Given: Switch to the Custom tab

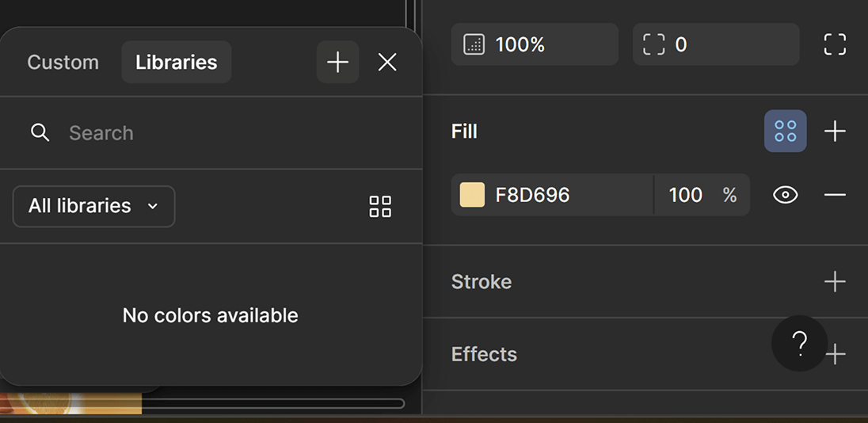Looking at the screenshot, I should pos(63,62).
